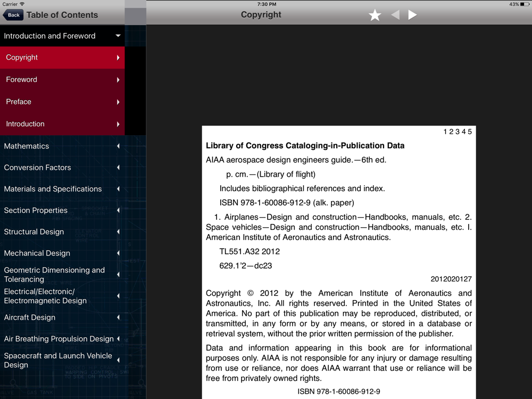Expand Materials and Specifications section
Viewport: 532px width, 399px height.
coord(62,189)
